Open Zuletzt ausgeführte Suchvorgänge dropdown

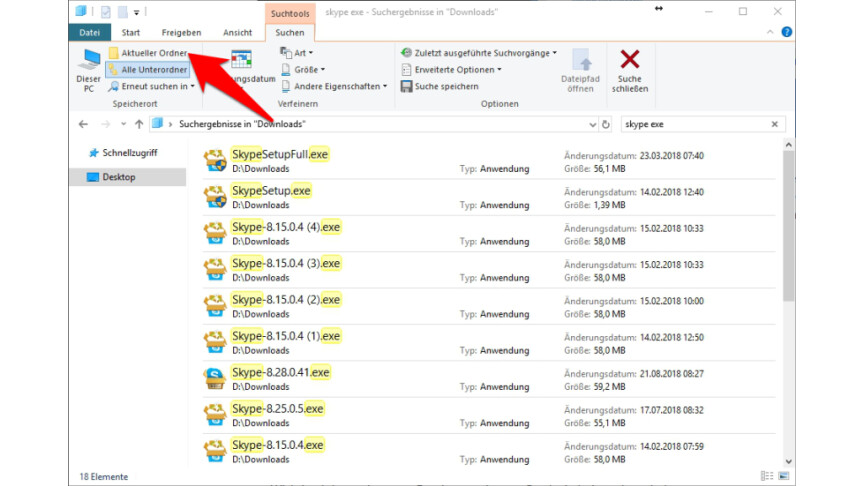478,53
